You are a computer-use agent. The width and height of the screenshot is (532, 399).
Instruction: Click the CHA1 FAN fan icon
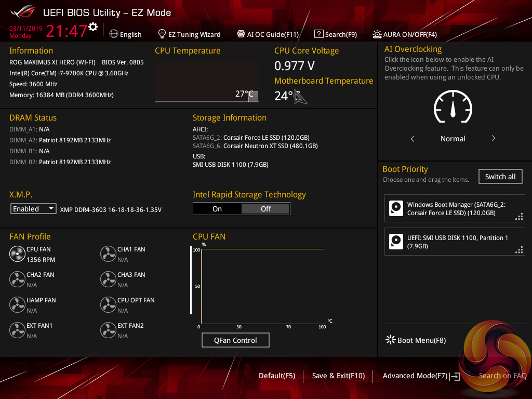coord(108,254)
